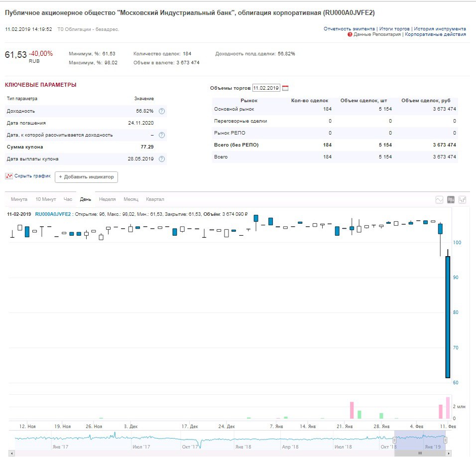
Task: Click the Переговорные сделки row label
Action: (240, 121)
